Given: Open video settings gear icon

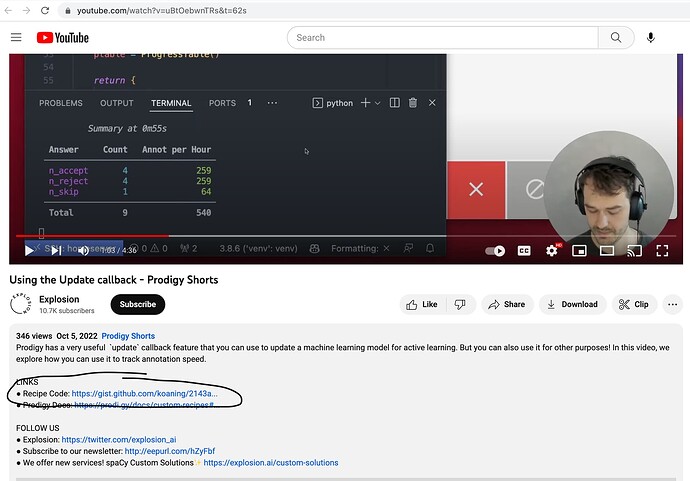Looking at the screenshot, I should (x=551, y=251).
